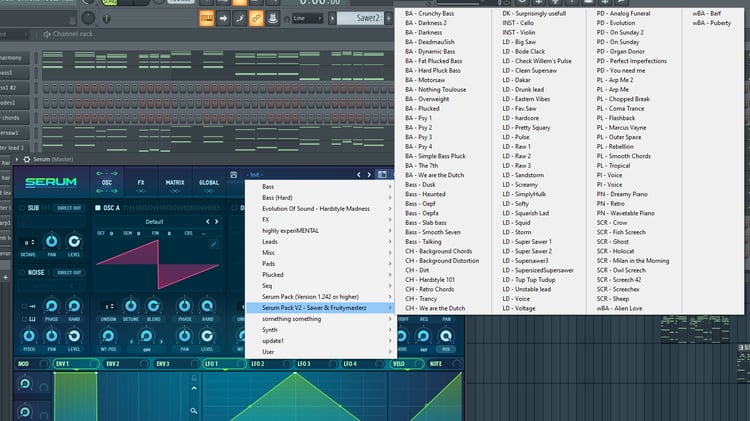Viewport: 750px width, 421px height.
Task: Click the OSC A unison stepper value
Action: coord(109,306)
